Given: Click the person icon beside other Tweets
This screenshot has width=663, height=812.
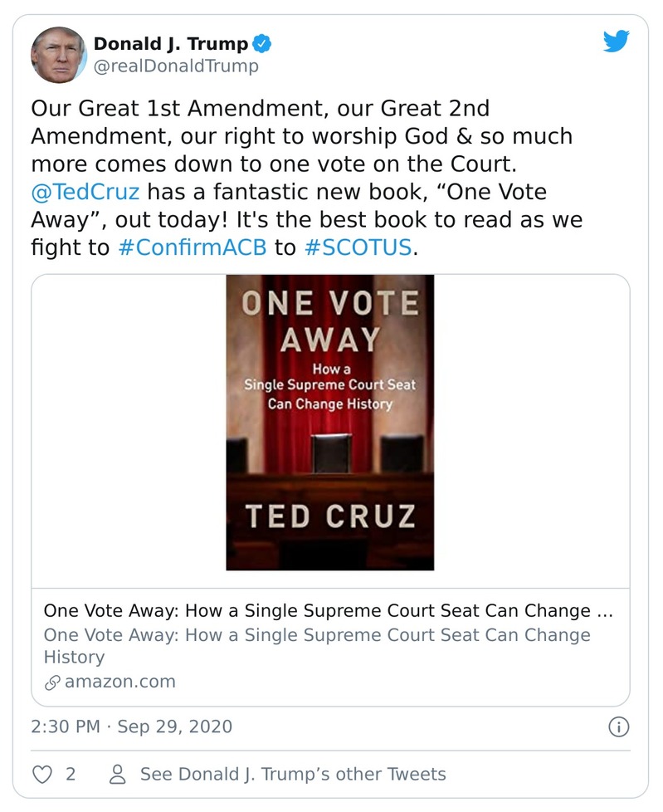Looking at the screenshot, I should coord(118,774).
